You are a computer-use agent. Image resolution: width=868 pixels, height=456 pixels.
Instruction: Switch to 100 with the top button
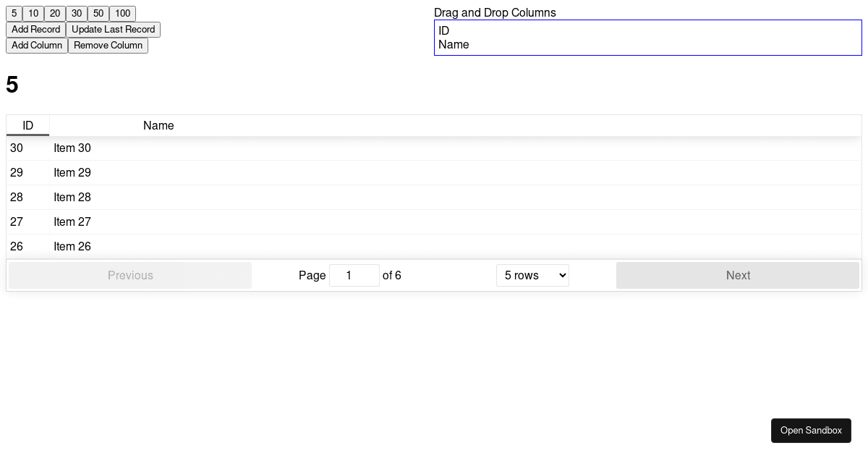coord(122,14)
